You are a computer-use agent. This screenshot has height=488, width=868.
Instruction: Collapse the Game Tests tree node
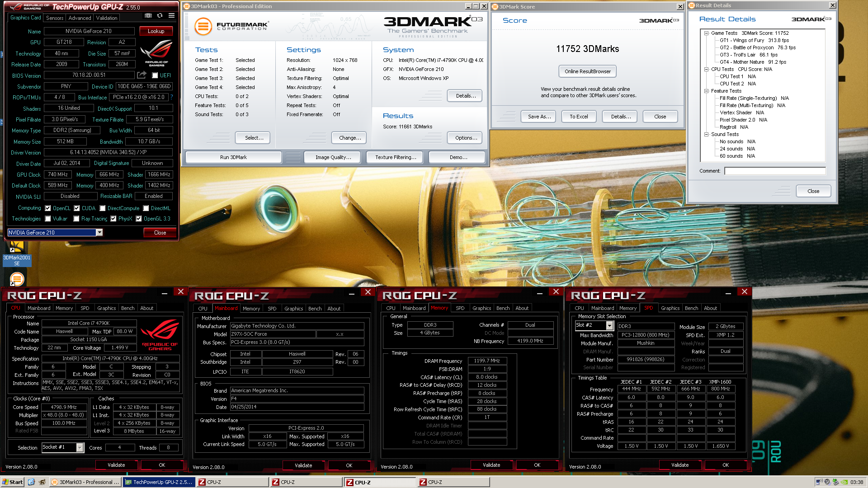706,33
